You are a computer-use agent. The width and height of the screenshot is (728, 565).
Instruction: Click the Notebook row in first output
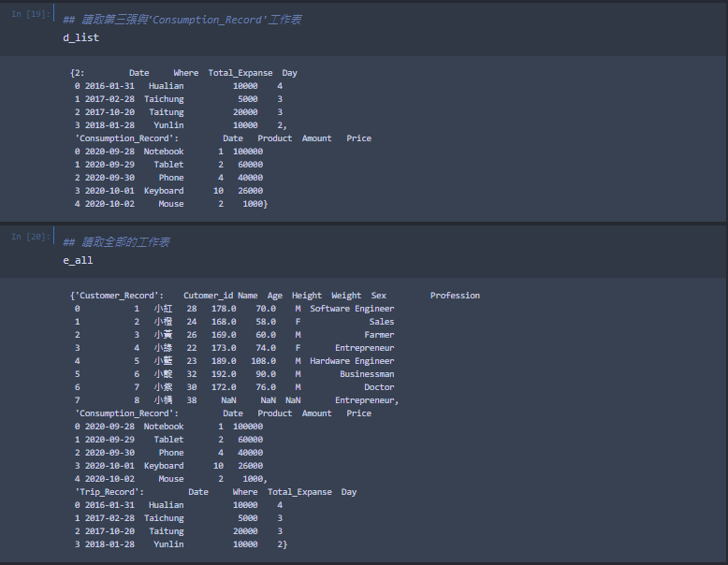168,152
